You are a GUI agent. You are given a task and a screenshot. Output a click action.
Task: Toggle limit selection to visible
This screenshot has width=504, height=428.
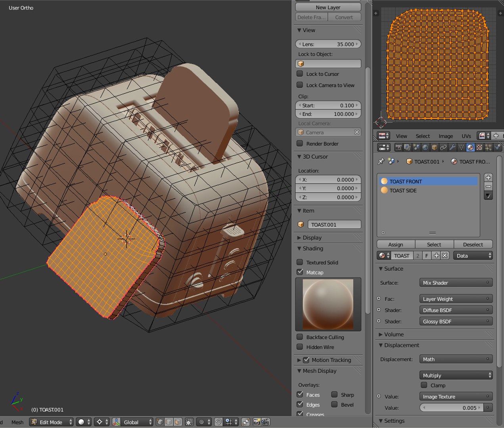tap(189, 422)
